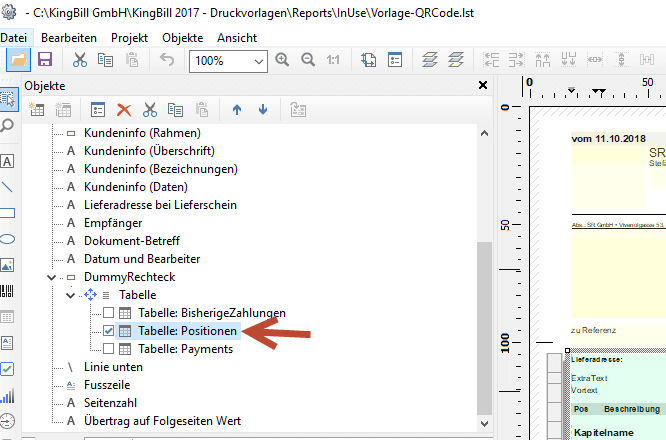Screen dimensions: 666x440
Task: Select Übertrag auf Folgeseiten Wert object
Action: tap(162, 421)
